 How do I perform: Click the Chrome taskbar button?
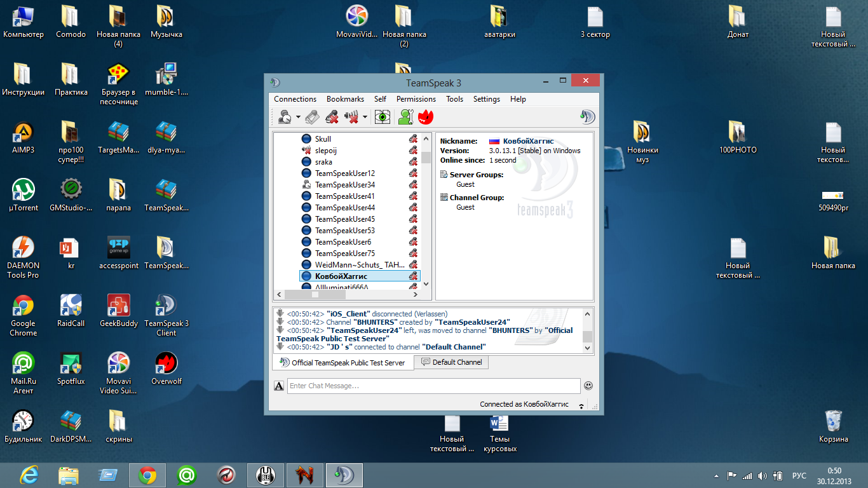point(147,475)
